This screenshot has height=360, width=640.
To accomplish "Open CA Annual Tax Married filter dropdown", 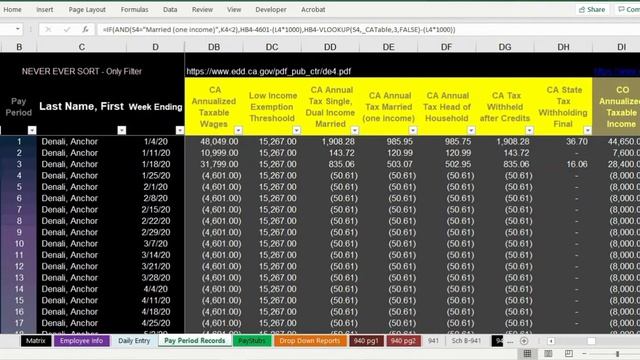I will [413, 130].
